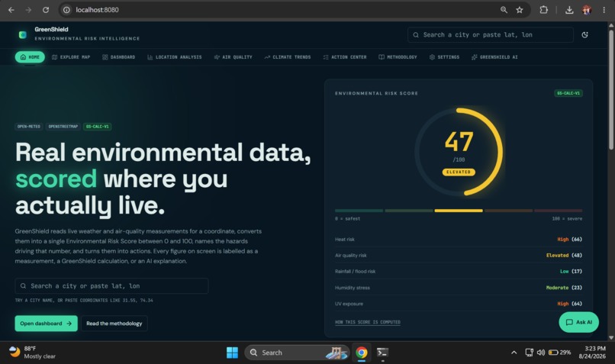
Task: Click the score card GS-CALC-V1 badge
Action: [568, 93]
